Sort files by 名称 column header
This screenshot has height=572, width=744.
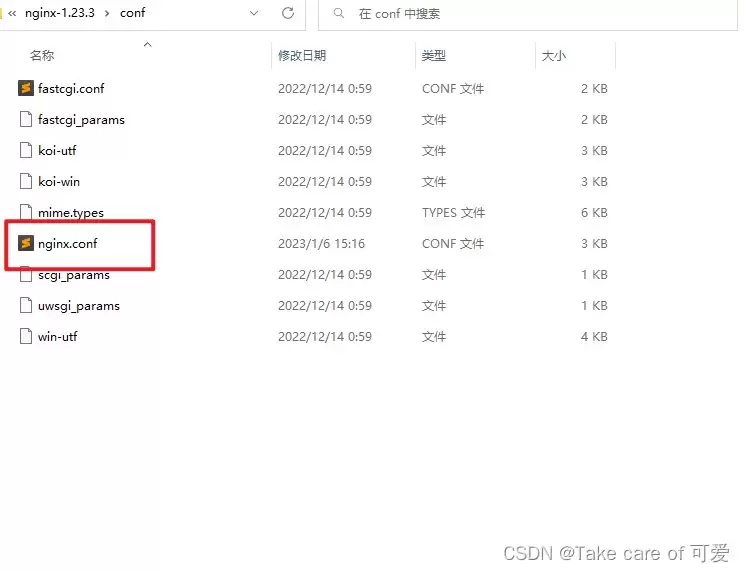42,55
